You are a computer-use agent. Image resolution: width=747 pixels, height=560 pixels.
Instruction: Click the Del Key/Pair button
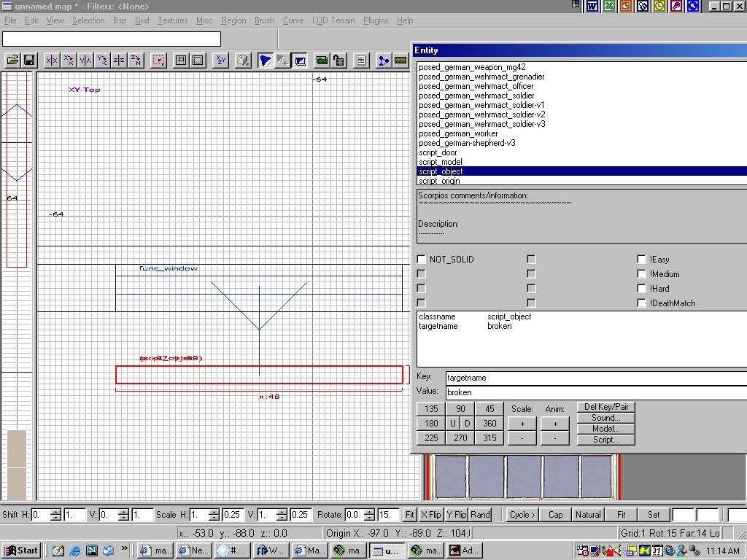click(605, 407)
